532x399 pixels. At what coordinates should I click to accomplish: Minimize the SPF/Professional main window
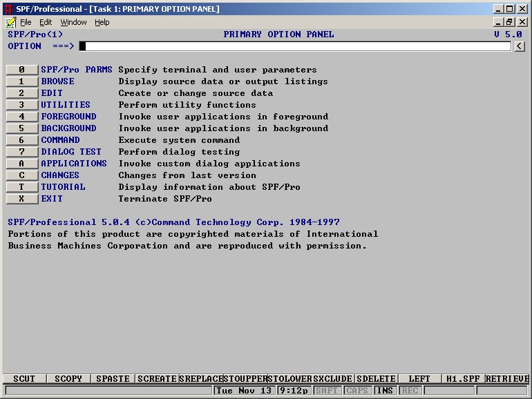coord(498,9)
